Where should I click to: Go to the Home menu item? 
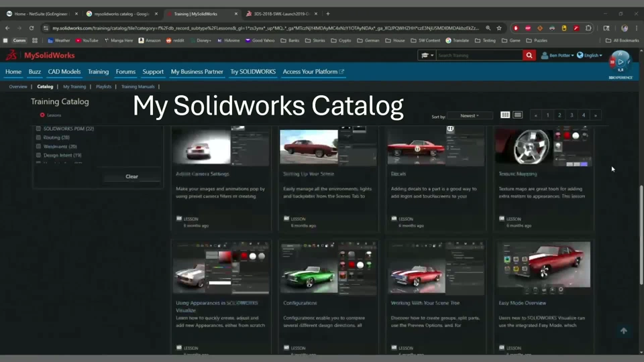pos(13,72)
